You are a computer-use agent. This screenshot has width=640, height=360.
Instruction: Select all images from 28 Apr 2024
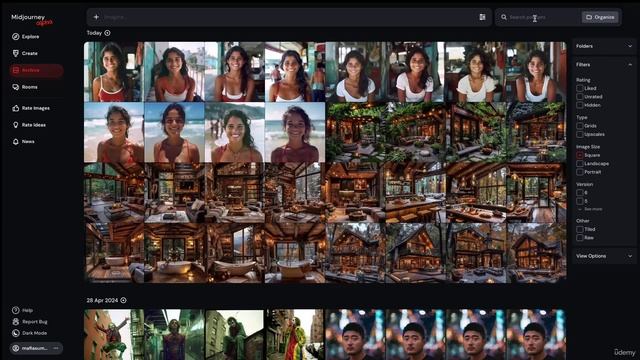point(123,300)
